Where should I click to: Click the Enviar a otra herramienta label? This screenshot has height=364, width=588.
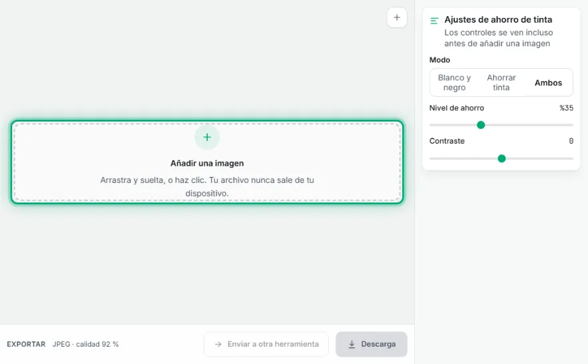pyautogui.click(x=273, y=344)
